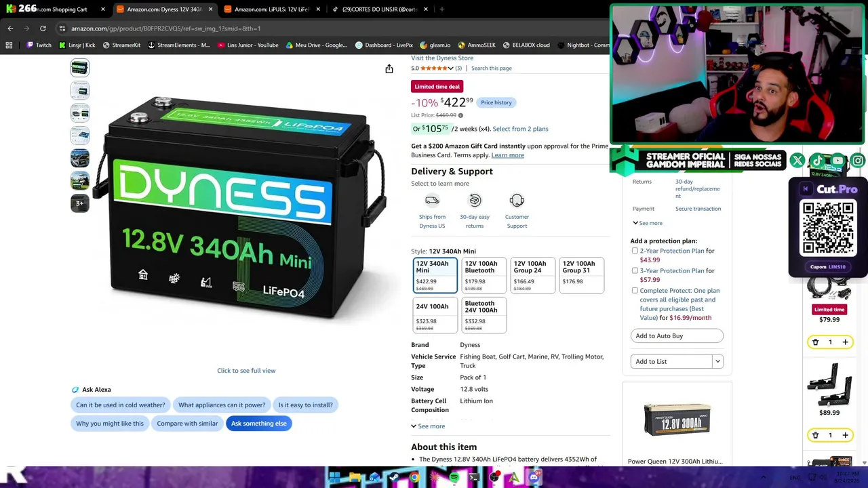
Task: Click the 30-day easy returns icon
Action: pos(475,201)
